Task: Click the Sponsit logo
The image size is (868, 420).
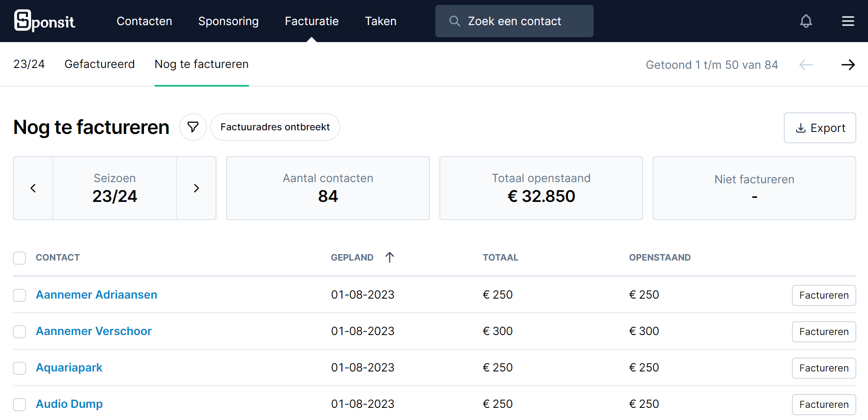Action: pos(45,21)
